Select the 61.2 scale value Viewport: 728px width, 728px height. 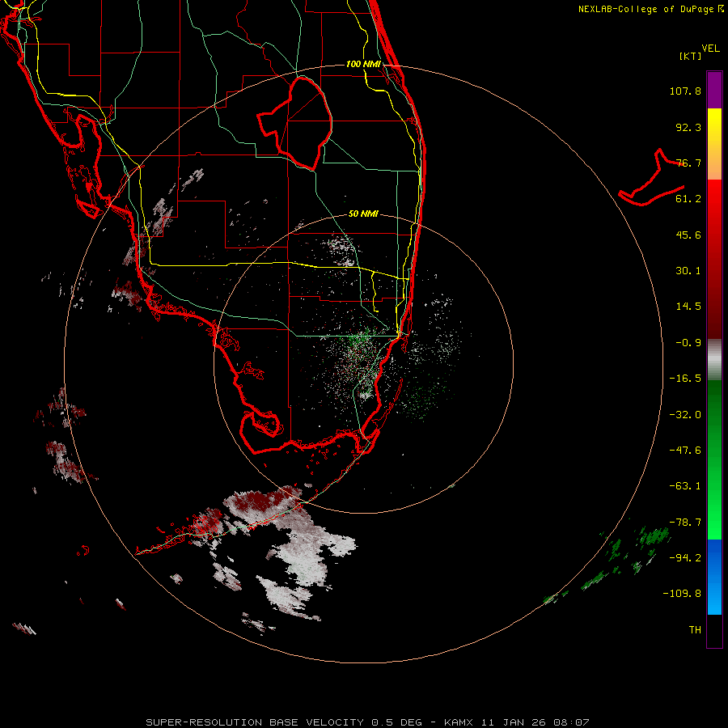(688, 199)
